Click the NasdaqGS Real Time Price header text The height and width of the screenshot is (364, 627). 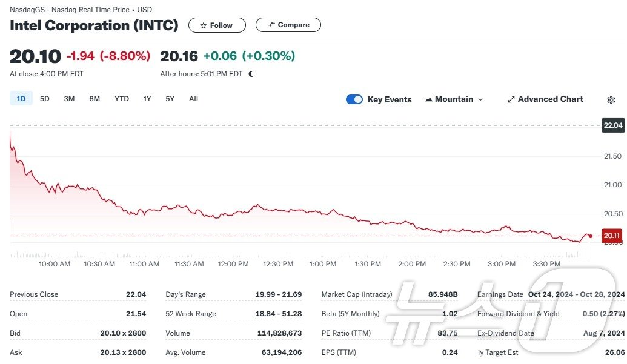[81, 10]
